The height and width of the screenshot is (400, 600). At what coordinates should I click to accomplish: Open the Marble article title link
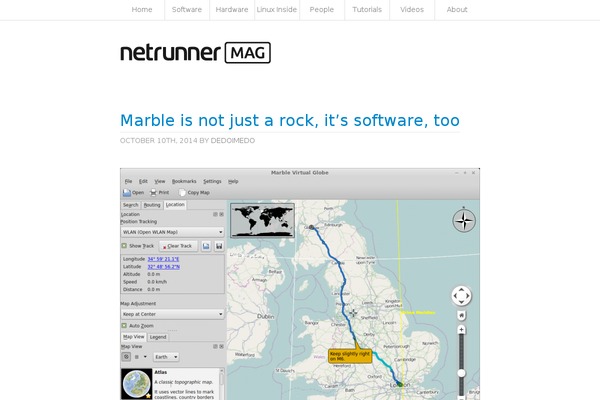290,121
